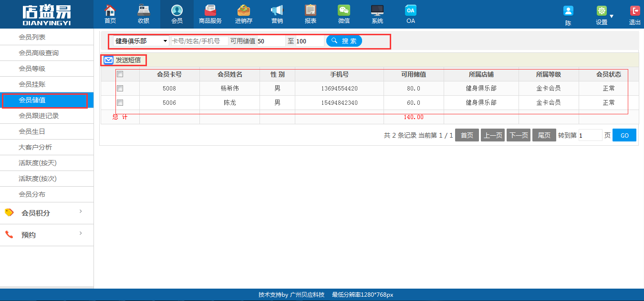The width and height of the screenshot is (644, 301).
Task: Open 会员跟进记录 in the sidebar
Action: 47,116
